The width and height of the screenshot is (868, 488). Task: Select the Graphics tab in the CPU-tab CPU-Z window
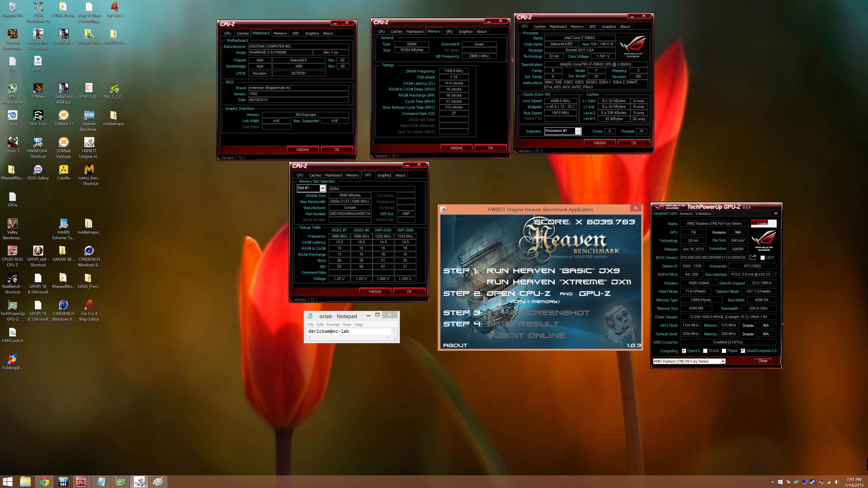pos(609,26)
